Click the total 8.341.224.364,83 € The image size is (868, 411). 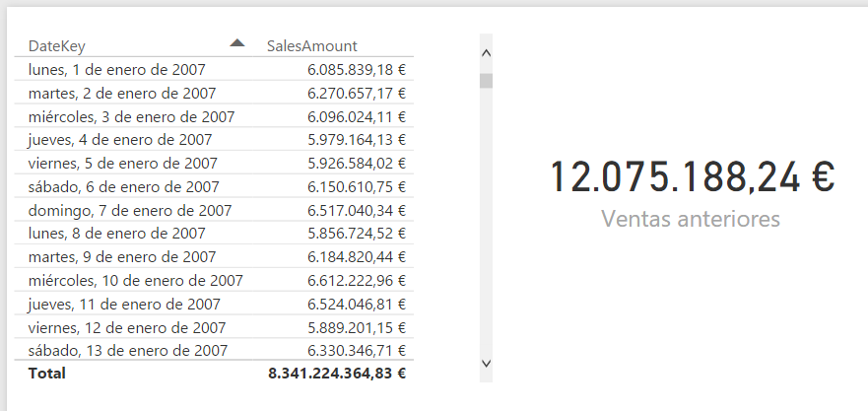tap(337, 374)
